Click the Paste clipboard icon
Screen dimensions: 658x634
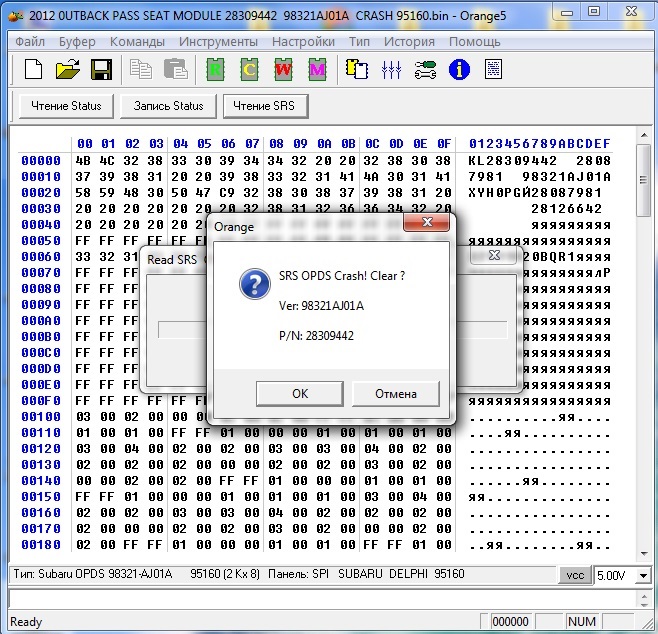(175, 69)
